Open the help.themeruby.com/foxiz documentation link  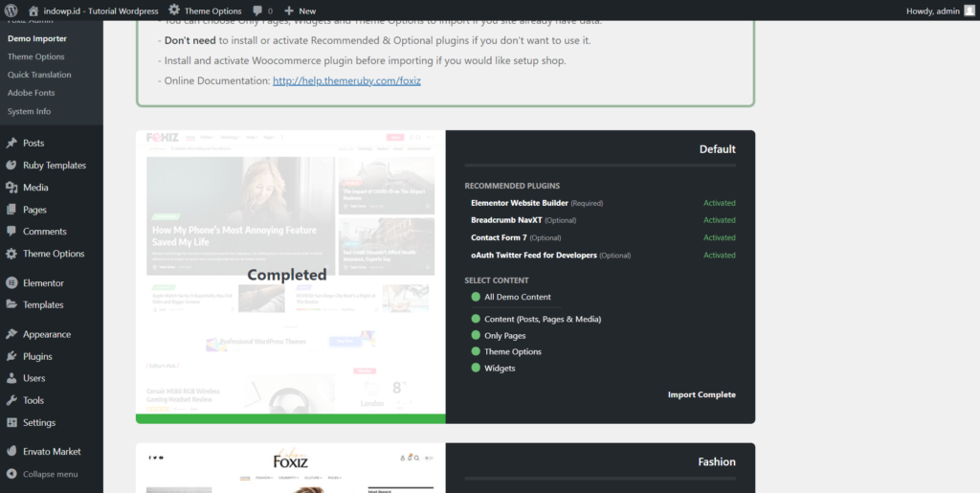(346, 80)
